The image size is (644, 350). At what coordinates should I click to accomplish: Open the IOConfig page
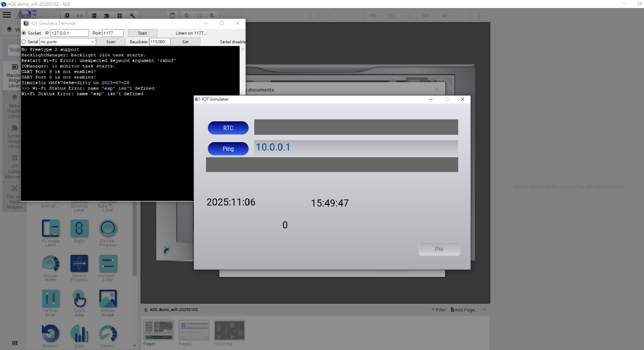click(229, 330)
